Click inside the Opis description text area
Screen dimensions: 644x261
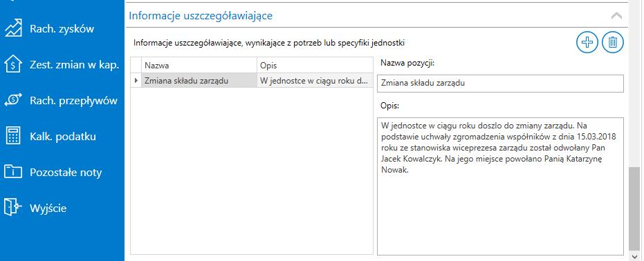coord(500,186)
